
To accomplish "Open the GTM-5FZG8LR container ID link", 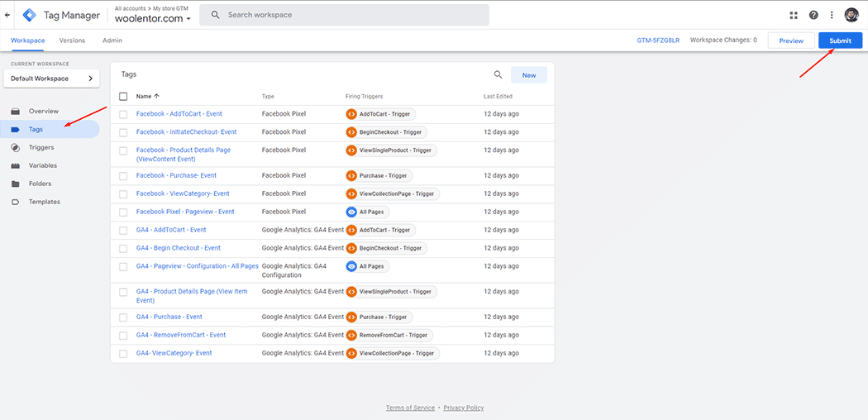I will [658, 41].
